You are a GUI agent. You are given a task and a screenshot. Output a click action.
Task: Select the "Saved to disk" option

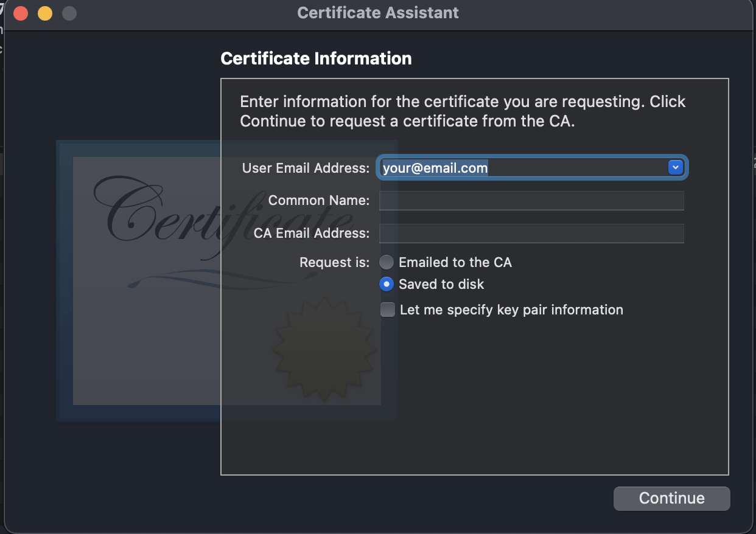pyautogui.click(x=387, y=284)
